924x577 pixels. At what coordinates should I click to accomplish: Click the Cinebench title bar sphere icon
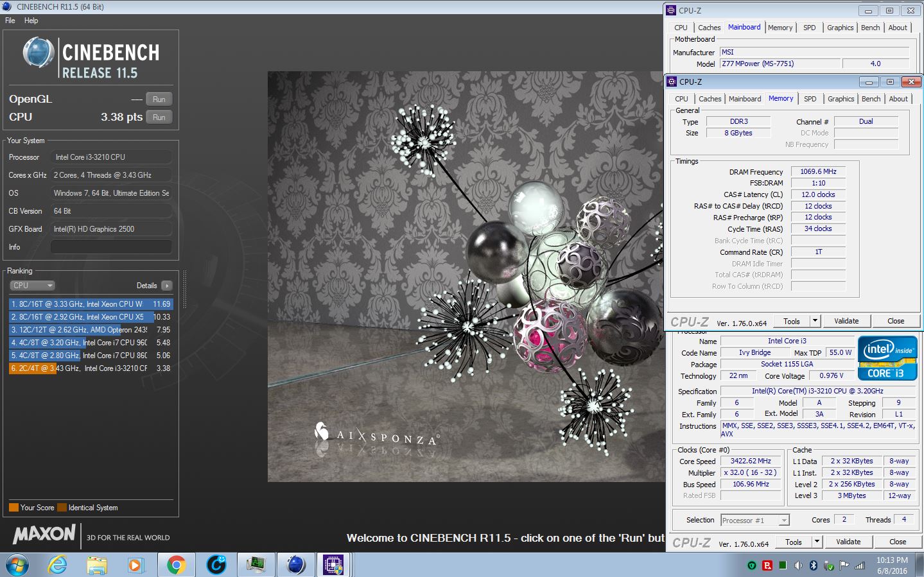7,6
